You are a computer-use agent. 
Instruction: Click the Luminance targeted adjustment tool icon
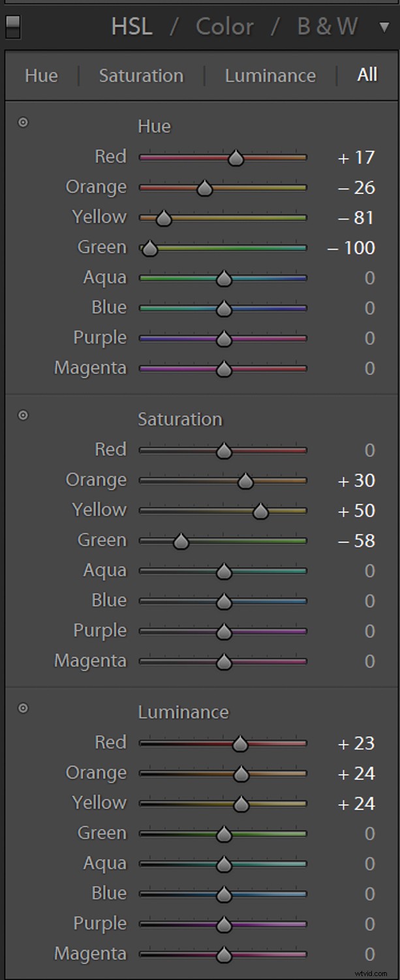tap(23, 708)
